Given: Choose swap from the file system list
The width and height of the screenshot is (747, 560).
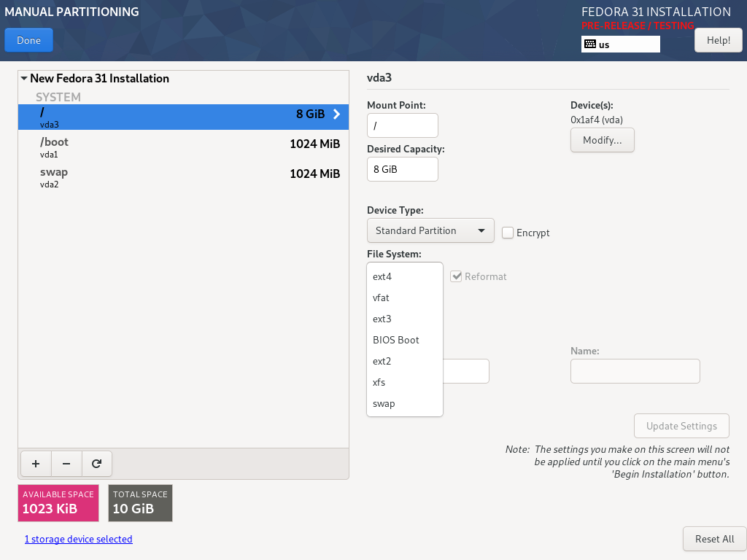Looking at the screenshot, I should pyautogui.click(x=404, y=404).
